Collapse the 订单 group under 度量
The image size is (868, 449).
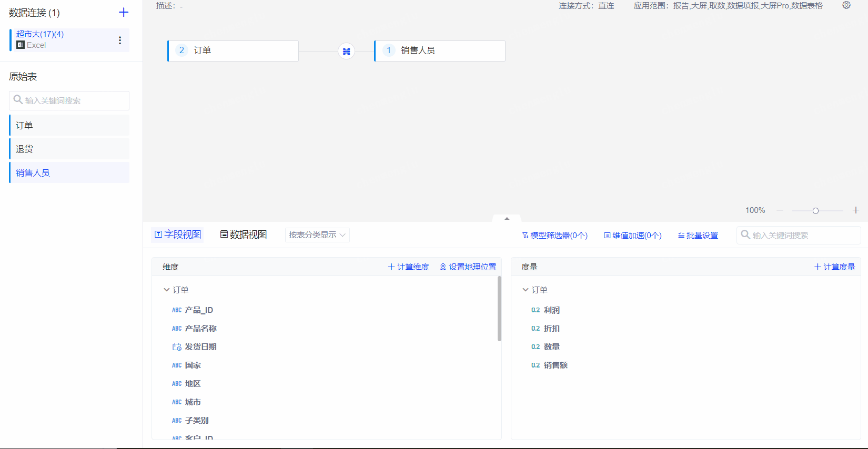point(526,290)
